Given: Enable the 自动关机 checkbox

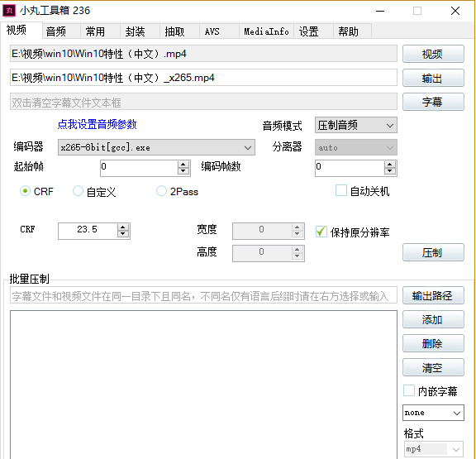Looking at the screenshot, I should tap(341, 191).
